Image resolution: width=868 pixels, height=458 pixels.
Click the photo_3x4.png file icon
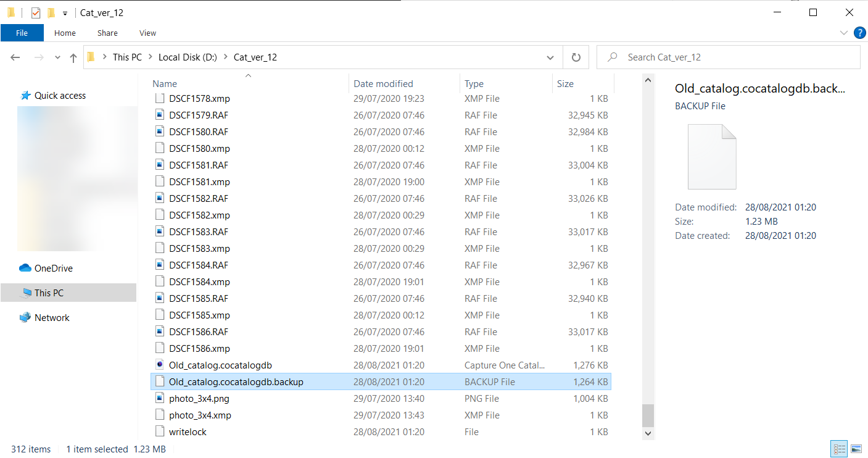click(x=160, y=398)
